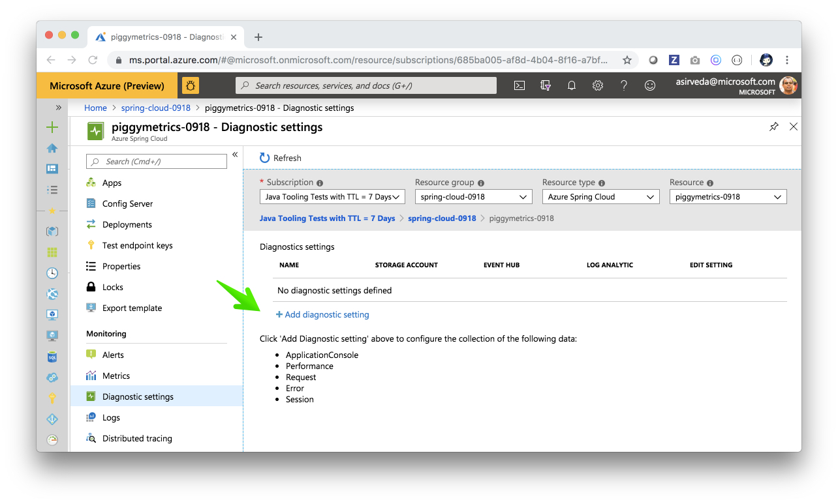The image size is (838, 504).
Task: Click the Chrome profile avatar
Action: [x=766, y=60]
